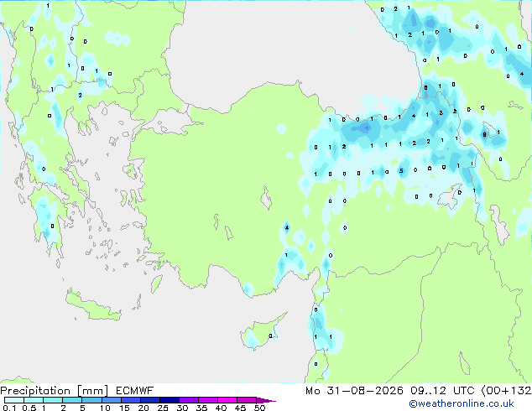Click the '45' legend scale label
The image size is (532, 411).
(240, 408)
